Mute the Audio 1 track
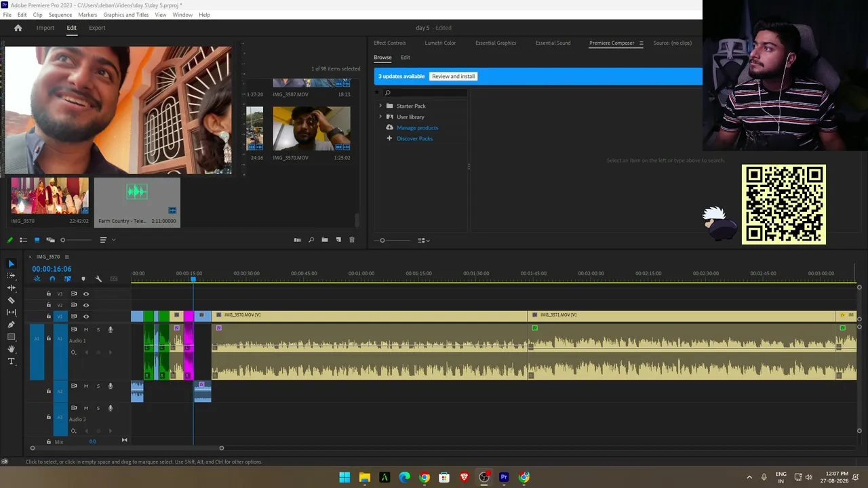 pyautogui.click(x=85, y=329)
